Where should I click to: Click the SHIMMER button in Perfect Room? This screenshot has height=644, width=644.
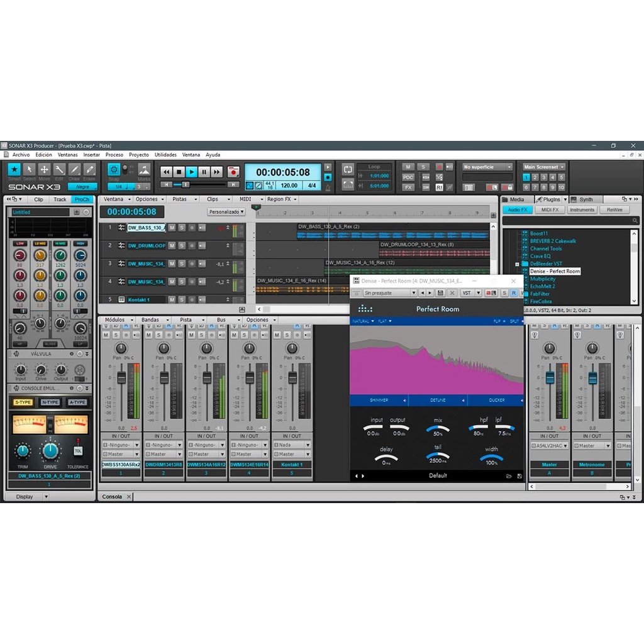tap(379, 400)
